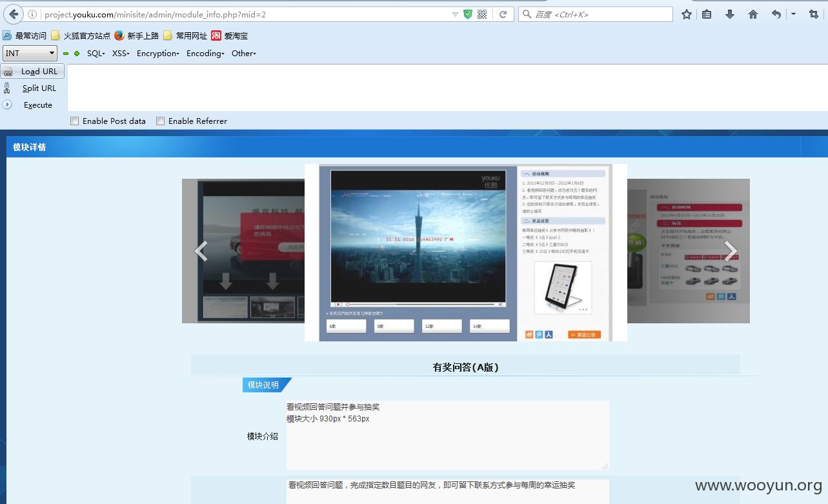
Task: Open the downloads arrow icon
Action: point(730,14)
